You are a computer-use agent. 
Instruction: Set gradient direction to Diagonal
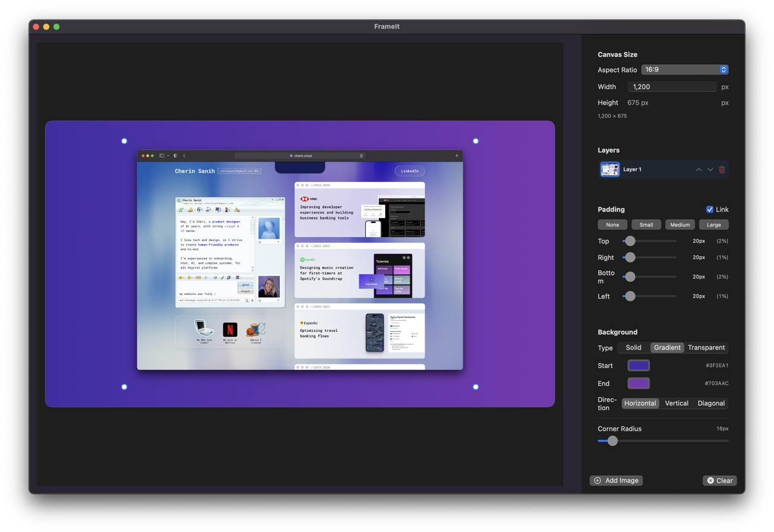tap(711, 403)
